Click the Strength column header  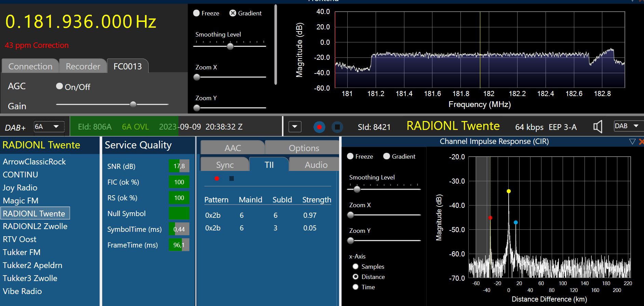click(317, 200)
